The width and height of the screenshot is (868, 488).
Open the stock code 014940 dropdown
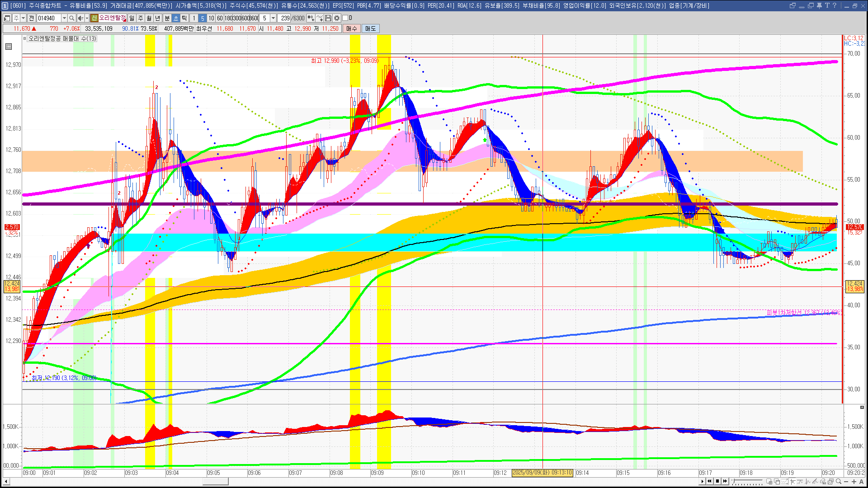pyautogui.click(x=64, y=18)
